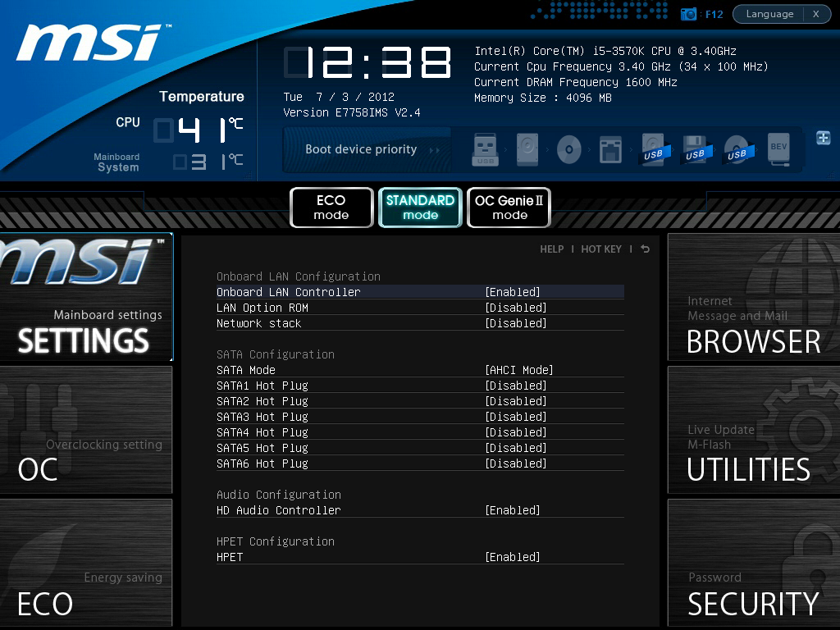Toggle HPET Enabled value
840x630 pixels.
[x=512, y=557]
